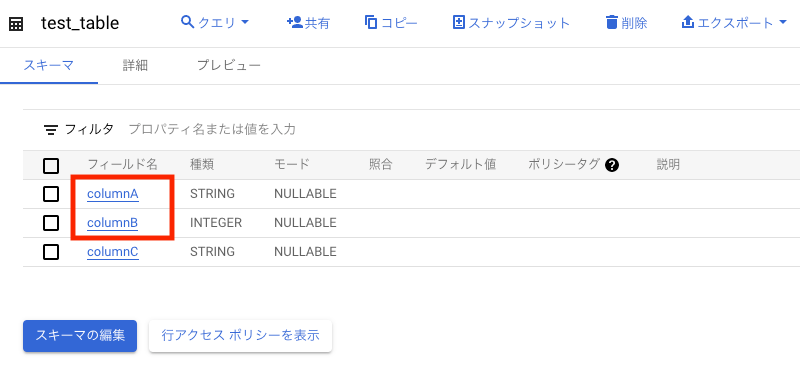
Task: Check the columnC row checkbox
Action: [51, 252]
